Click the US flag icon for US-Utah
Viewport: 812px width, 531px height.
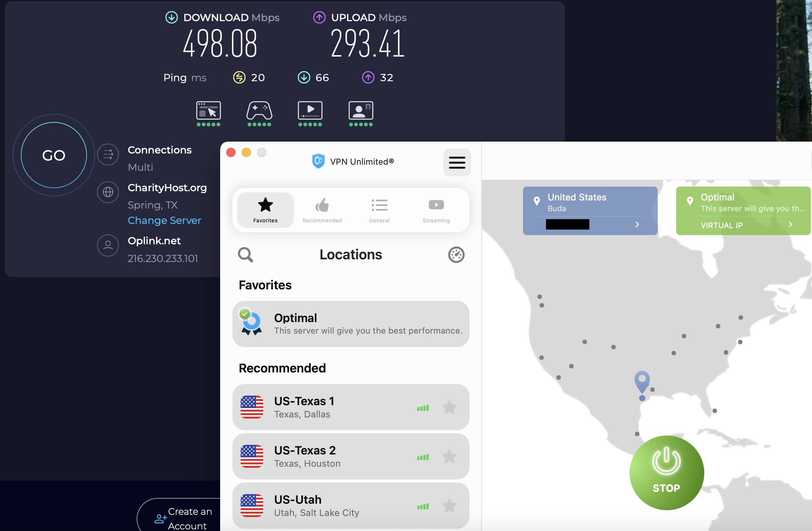click(252, 506)
